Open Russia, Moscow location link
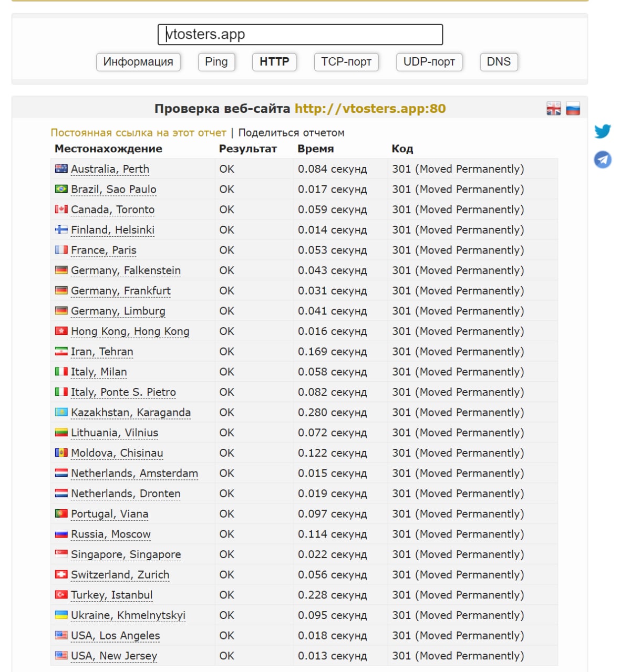 pos(111,534)
